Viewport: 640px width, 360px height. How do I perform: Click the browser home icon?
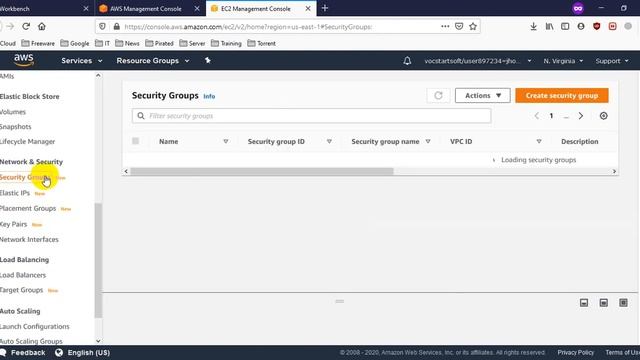[x=42, y=27]
